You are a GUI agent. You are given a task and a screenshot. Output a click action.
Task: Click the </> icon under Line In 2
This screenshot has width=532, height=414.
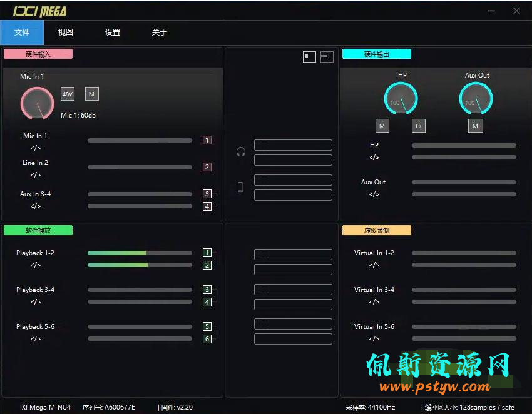(x=36, y=175)
